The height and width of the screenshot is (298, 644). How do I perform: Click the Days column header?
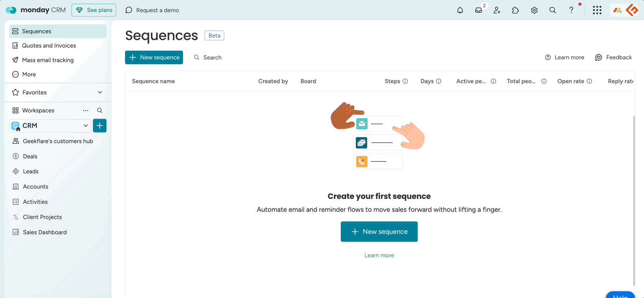click(x=427, y=81)
